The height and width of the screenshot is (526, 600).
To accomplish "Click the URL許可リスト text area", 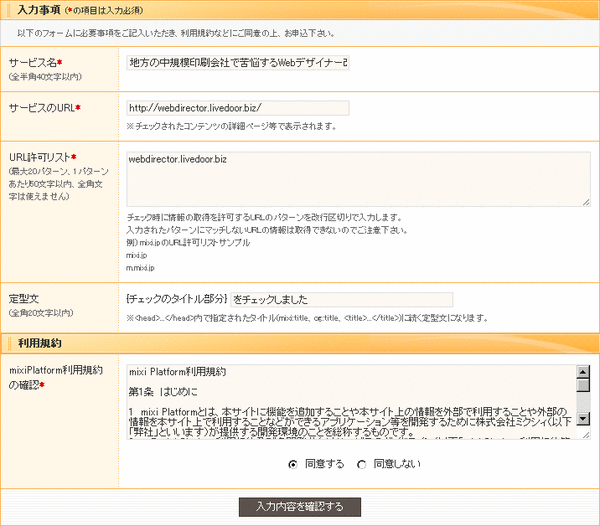I will click(359, 179).
